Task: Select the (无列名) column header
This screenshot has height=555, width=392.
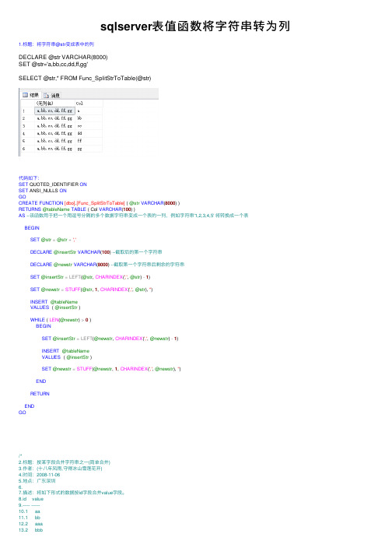Action: (55, 104)
